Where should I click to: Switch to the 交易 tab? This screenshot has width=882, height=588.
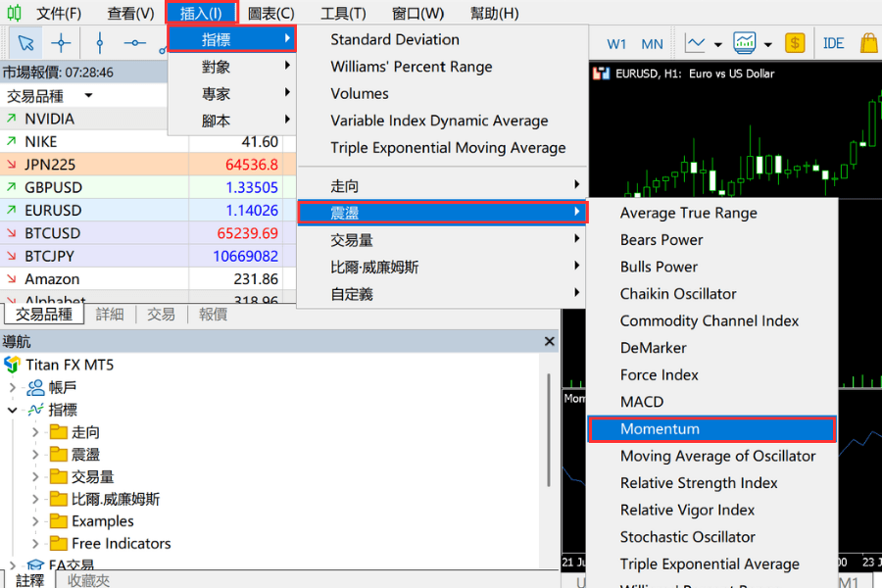pos(161,315)
